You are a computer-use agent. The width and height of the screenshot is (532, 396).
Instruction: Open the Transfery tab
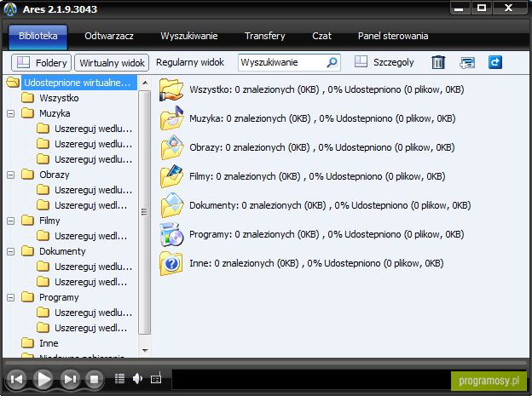[264, 36]
